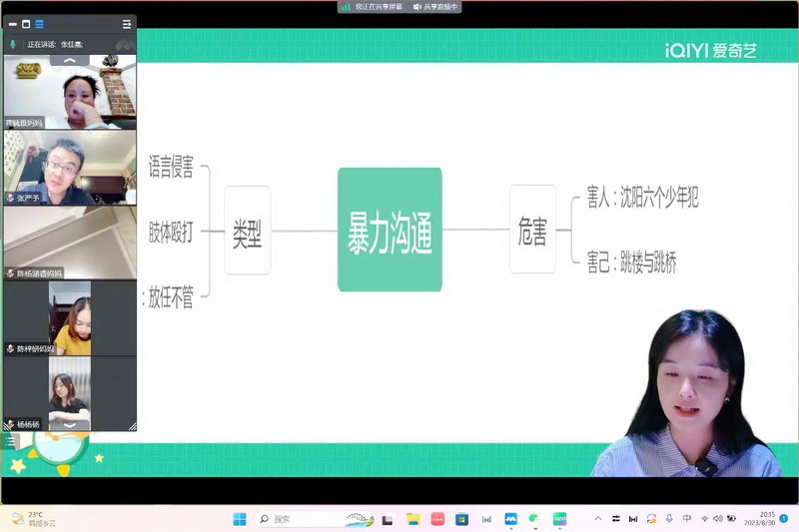Select the 张严予 participant video
Viewport: 799px width, 532px height.
pos(69,168)
